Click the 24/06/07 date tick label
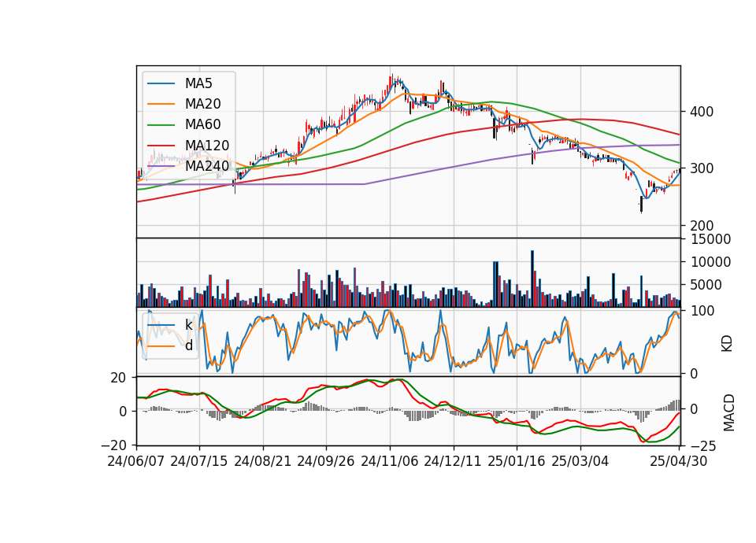This screenshot has height=543, width=756. tap(136, 461)
